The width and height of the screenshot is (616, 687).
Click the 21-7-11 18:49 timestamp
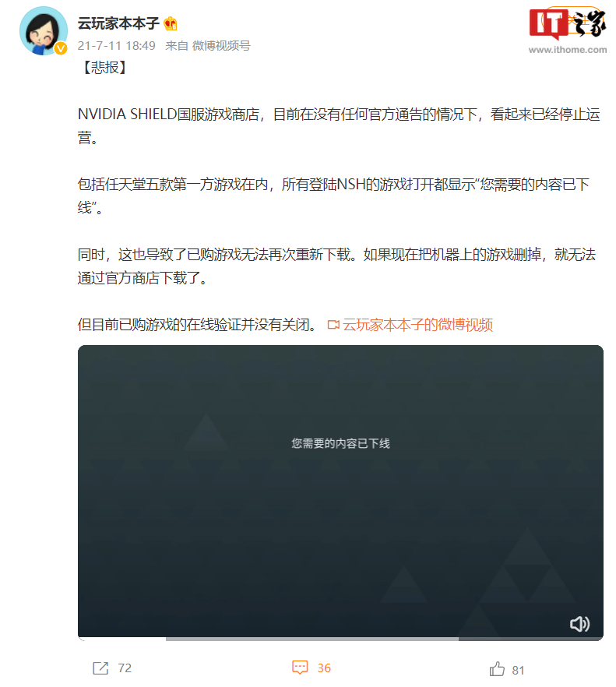click(117, 45)
